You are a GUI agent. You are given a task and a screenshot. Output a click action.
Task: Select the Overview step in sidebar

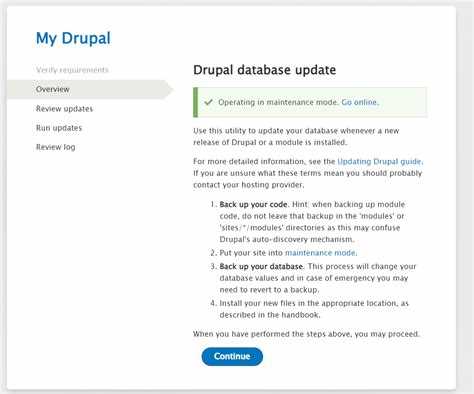(x=53, y=89)
